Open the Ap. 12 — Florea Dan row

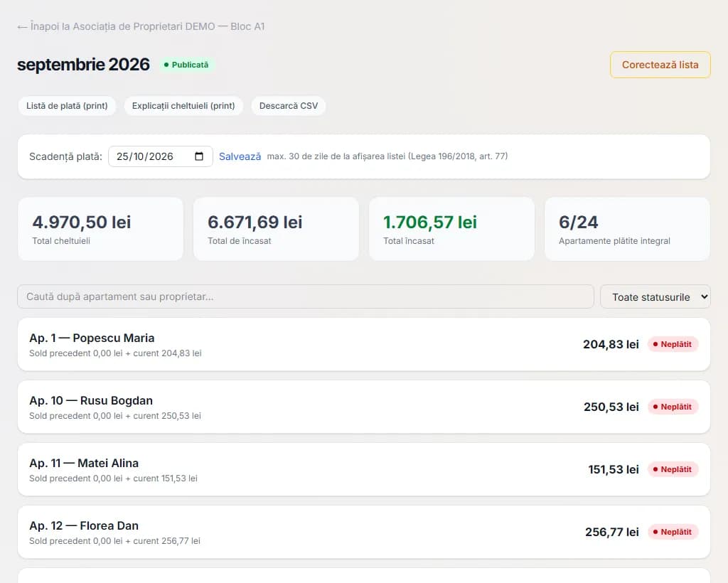[x=363, y=532]
